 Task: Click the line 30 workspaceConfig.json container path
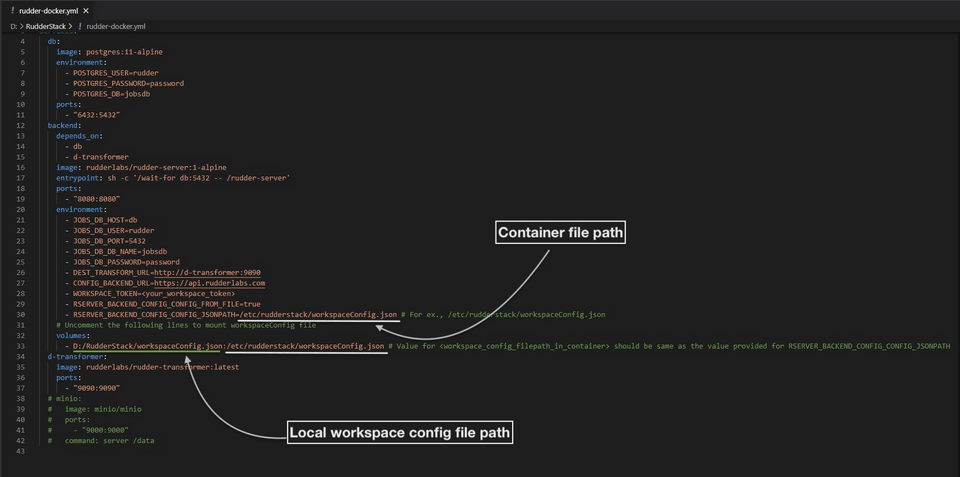(318, 314)
